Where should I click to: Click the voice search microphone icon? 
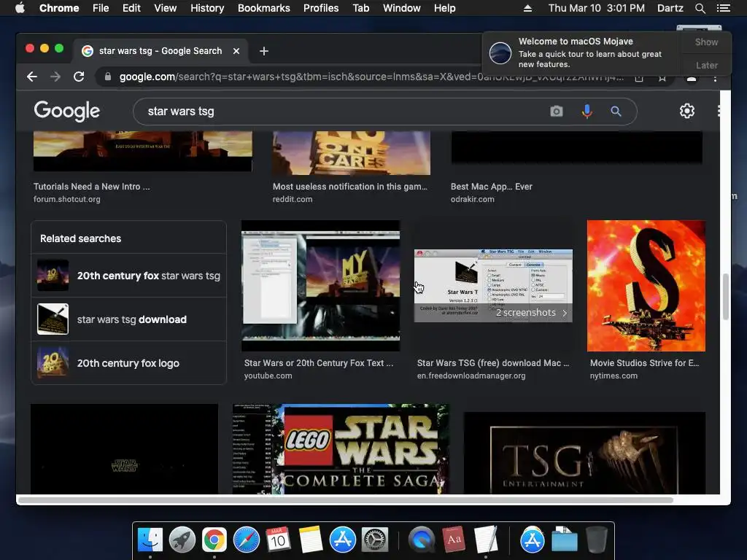tap(587, 112)
